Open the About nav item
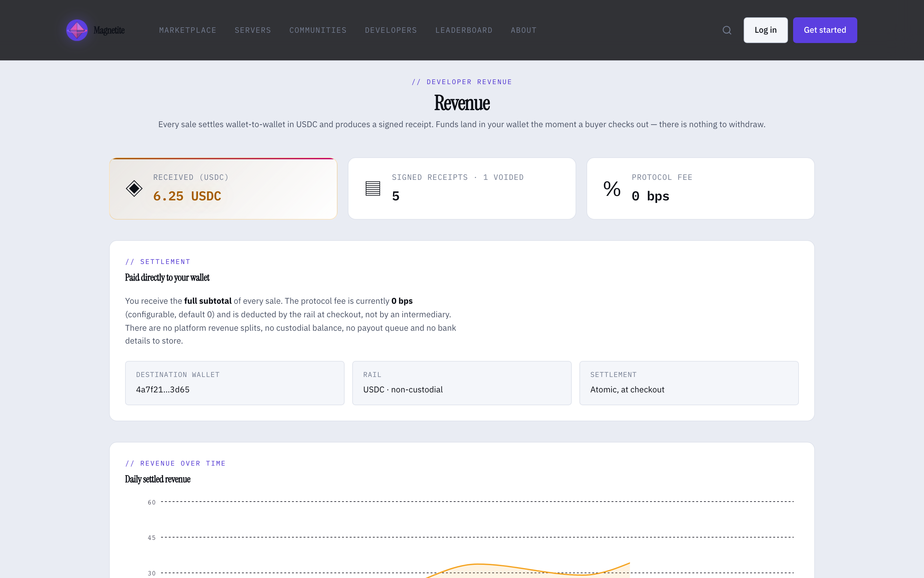 point(524,30)
